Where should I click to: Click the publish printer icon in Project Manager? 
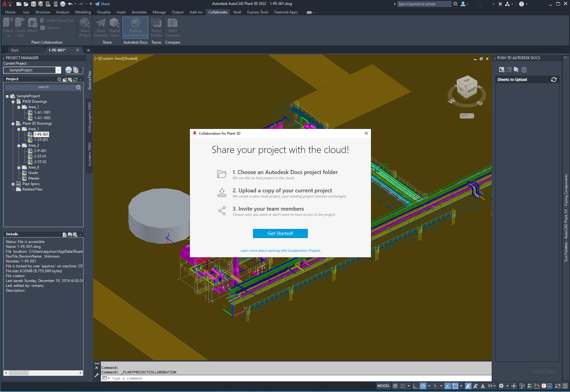[68, 70]
